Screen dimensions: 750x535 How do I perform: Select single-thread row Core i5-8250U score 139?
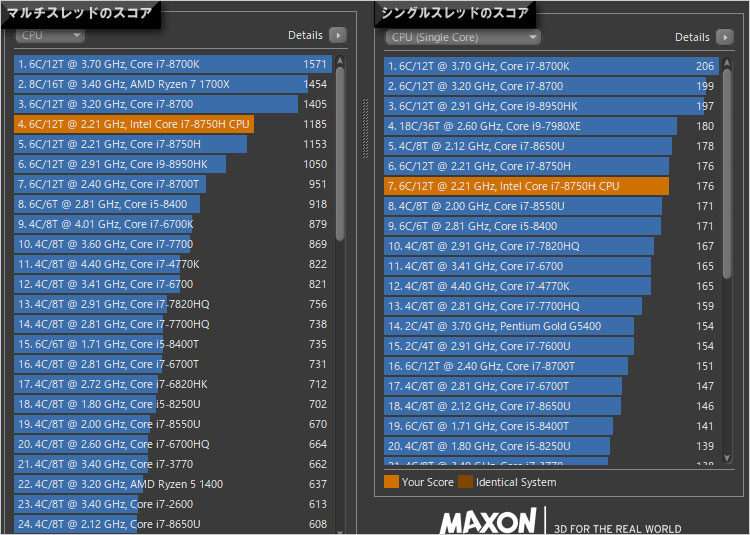(x=551, y=446)
